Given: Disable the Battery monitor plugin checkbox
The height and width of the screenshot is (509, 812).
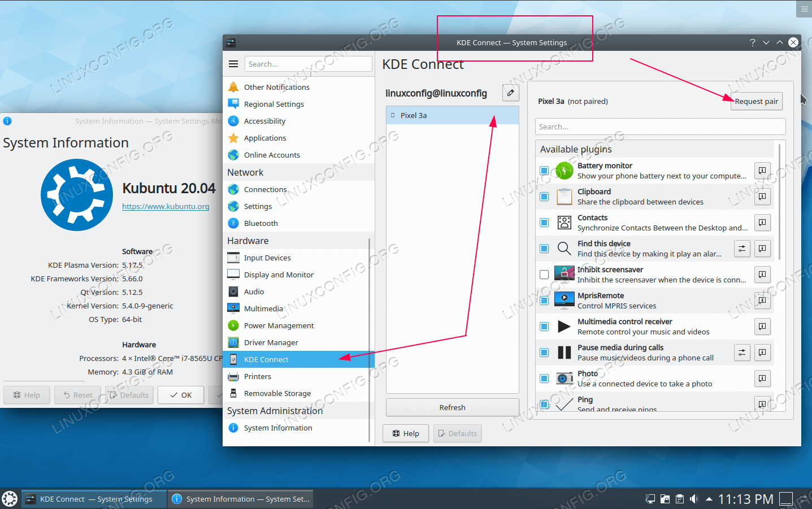Looking at the screenshot, I should click(544, 170).
